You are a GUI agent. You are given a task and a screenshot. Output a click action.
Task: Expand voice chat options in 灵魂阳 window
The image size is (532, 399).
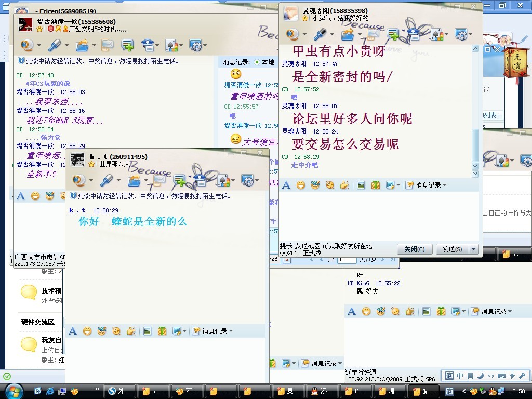click(332, 34)
